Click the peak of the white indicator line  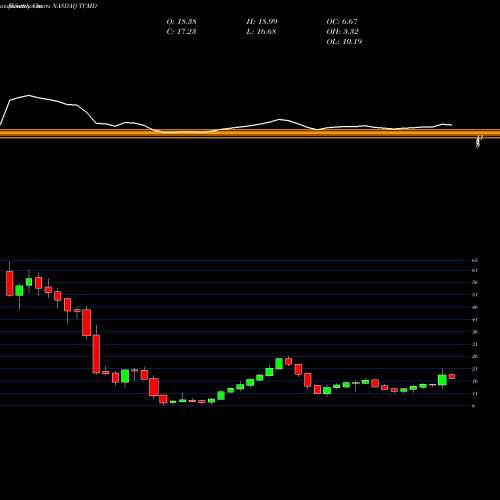coord(29,95)
